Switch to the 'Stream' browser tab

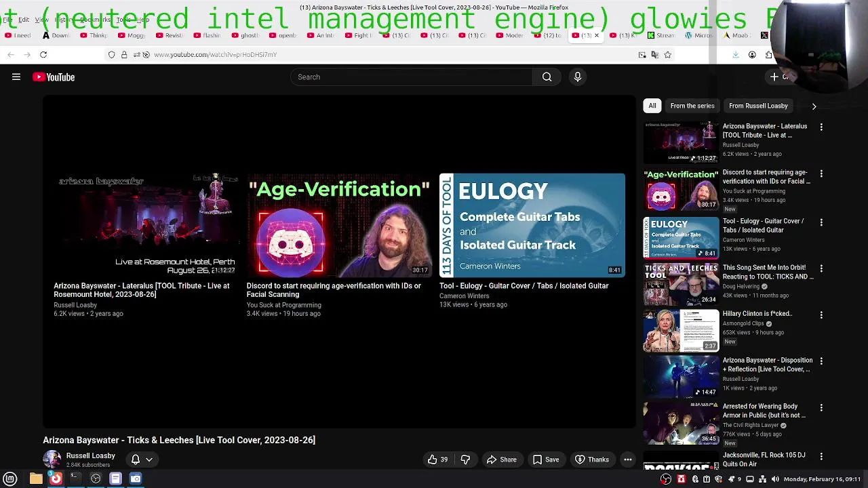pos(661,35)
